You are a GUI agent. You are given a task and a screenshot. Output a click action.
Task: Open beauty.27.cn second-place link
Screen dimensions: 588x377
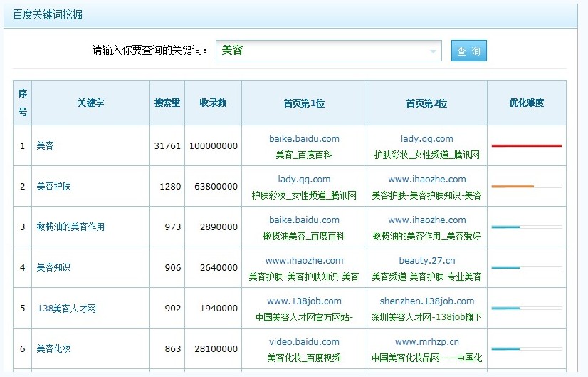tap(426, 261)
